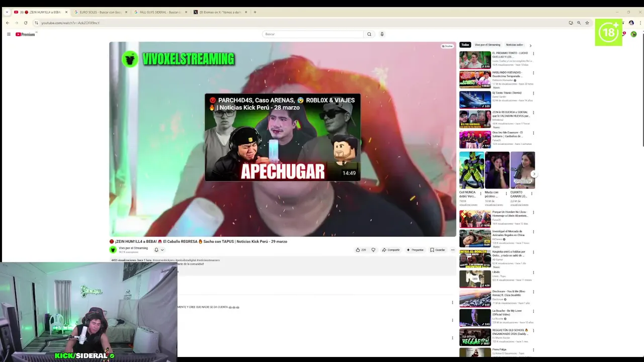This screenshot has height=362, width=644.
Task: Open a new browser tab
Action: (255, 12)
